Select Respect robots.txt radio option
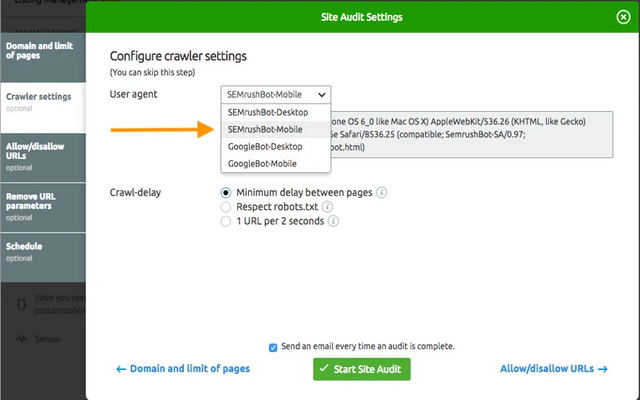The height and width of the screenshot is (400, 640). pyautogui.click(x=226, y=207)
